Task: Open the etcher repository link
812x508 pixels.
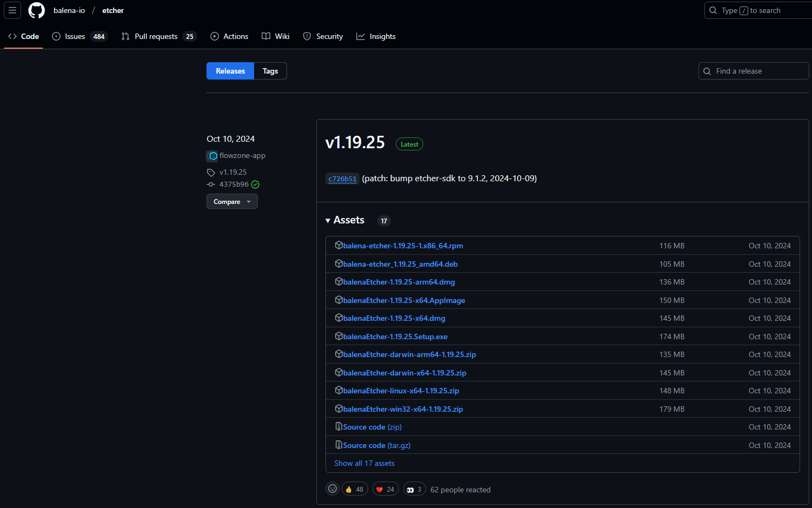Action: click(113, 10)
